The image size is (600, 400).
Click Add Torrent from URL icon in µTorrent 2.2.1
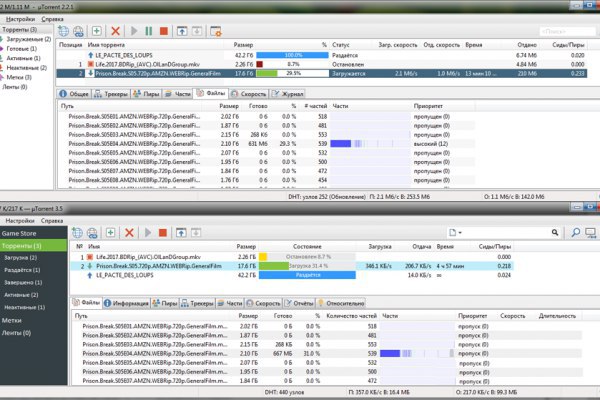[x=78, y=31]
